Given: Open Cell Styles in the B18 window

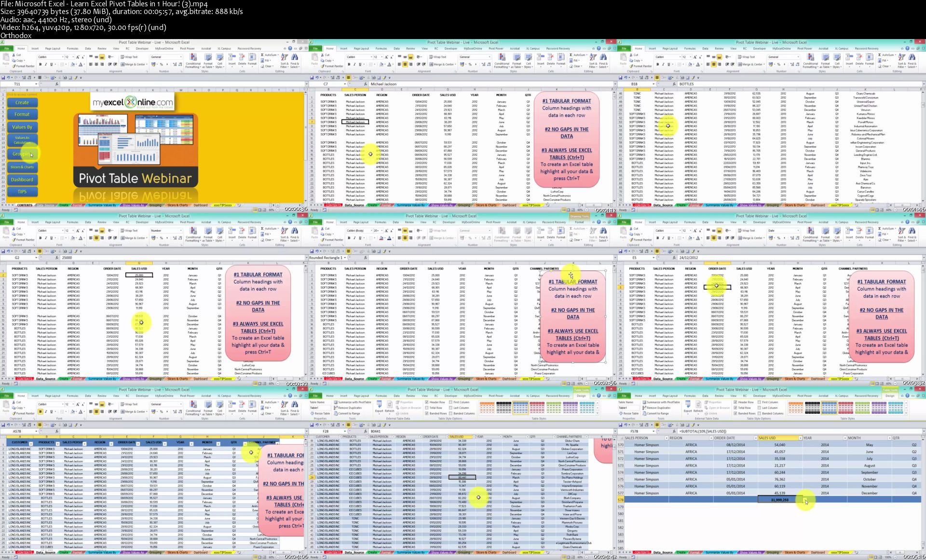Looking at the screenshot, I should 836,61.
